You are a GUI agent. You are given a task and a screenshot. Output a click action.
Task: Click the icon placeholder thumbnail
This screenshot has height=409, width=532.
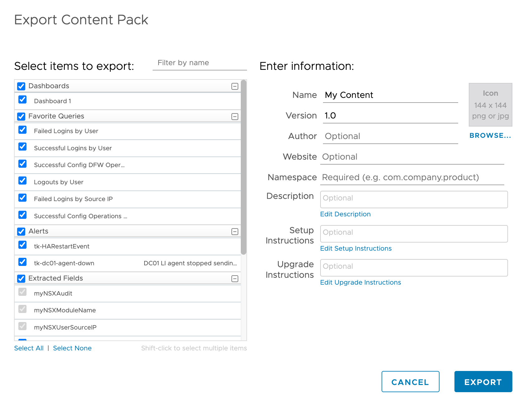pos(490,105)
